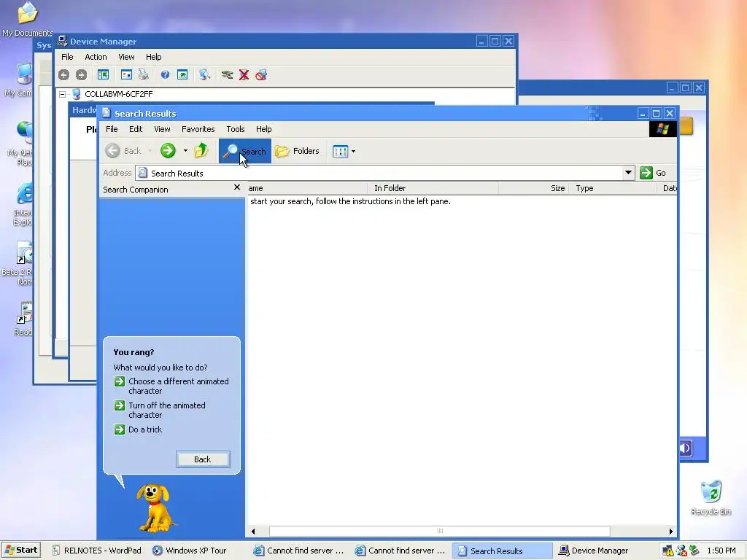Open the File menu in Device Manager
The width and height of the screenshot is (747, 560).
[x=67, y=57]
